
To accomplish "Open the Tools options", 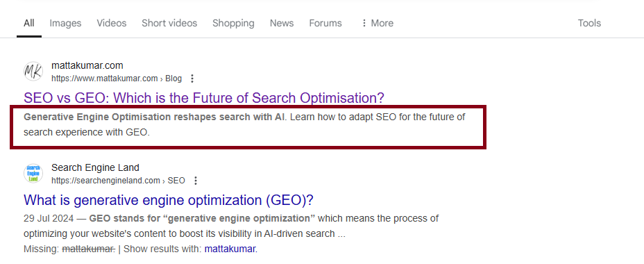I will pyautogui.click(x=589, y=23).
